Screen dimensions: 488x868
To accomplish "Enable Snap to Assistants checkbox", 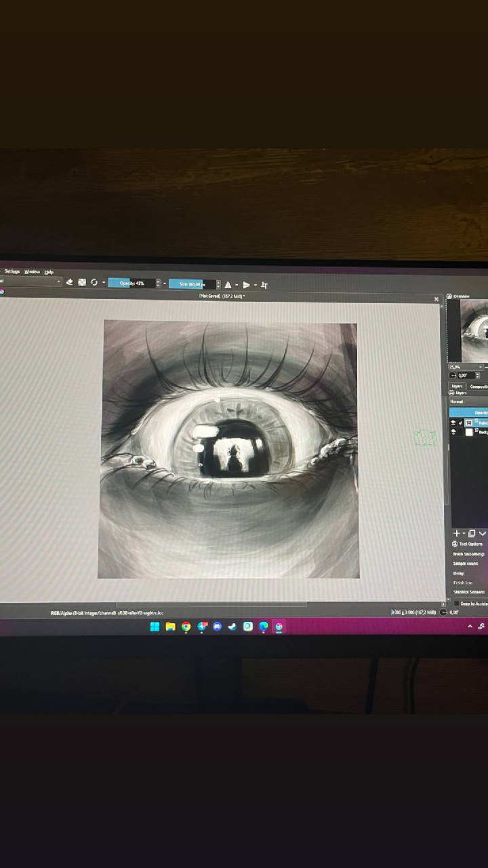I will coord(457,604).
